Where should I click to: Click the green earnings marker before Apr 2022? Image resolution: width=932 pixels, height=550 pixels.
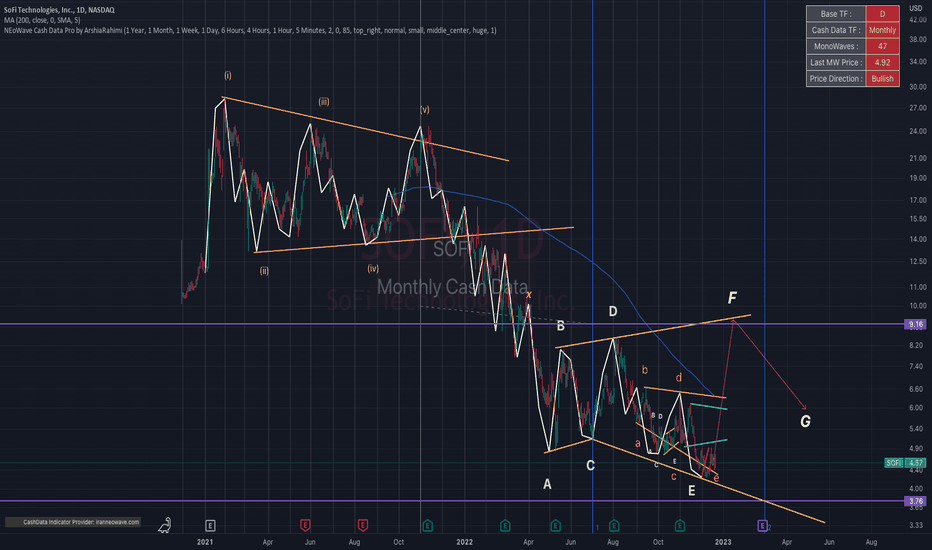tap(505, 526)
